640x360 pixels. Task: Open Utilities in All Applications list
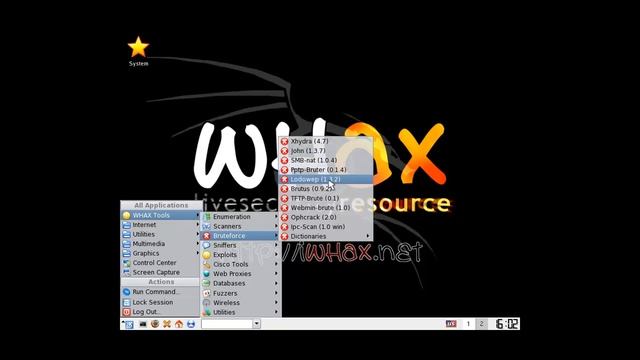[x=161, y=234]
